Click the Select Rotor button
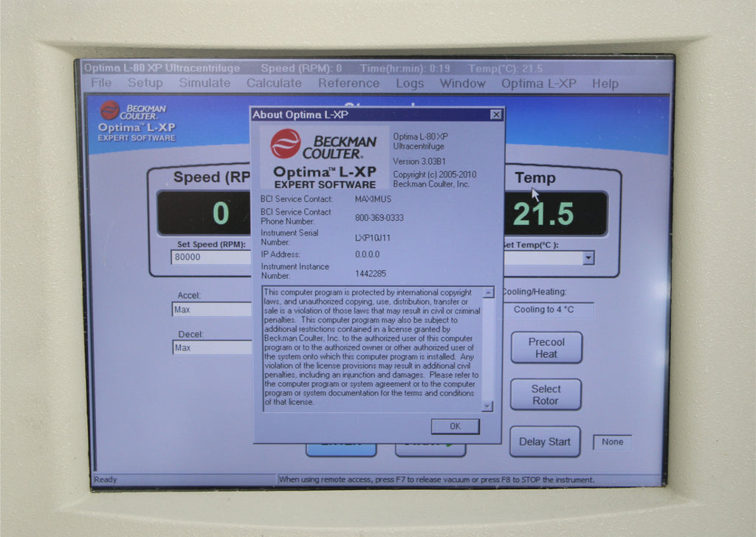 tap(546, 395)
